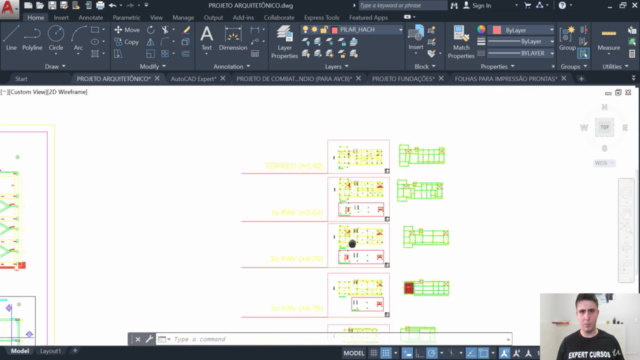Click the search keyword input box
The width and height of the screenshot is (640, 360).
402,5
